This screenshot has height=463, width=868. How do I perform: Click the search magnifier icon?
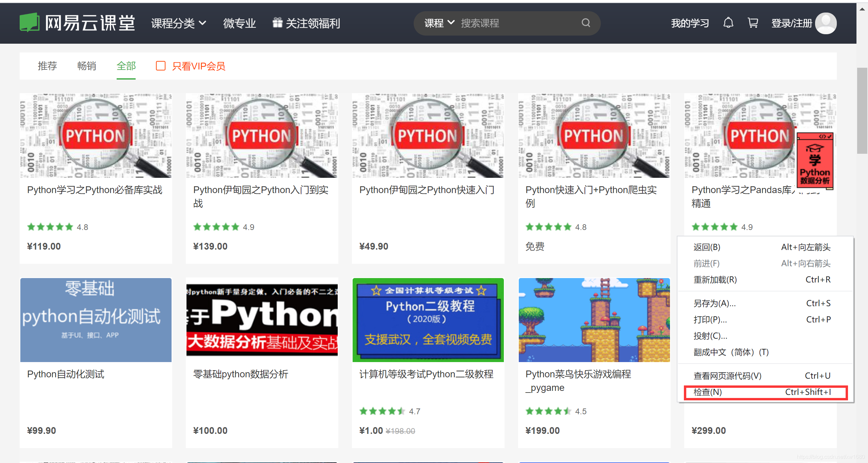586,23
